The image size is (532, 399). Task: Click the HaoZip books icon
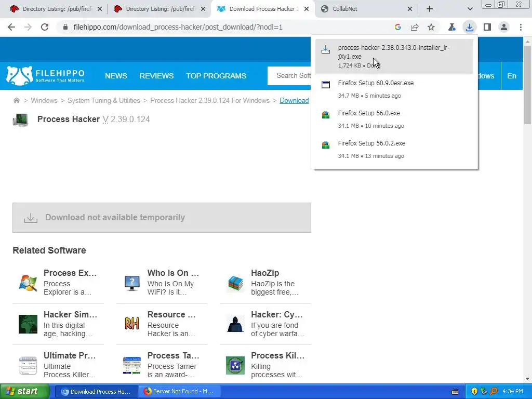click(235, 283)
